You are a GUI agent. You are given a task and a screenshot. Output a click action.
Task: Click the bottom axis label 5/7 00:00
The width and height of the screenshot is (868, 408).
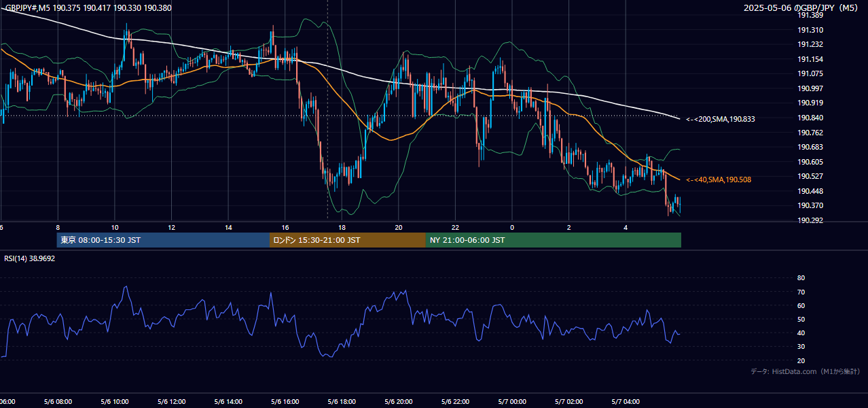coord(512,402)
